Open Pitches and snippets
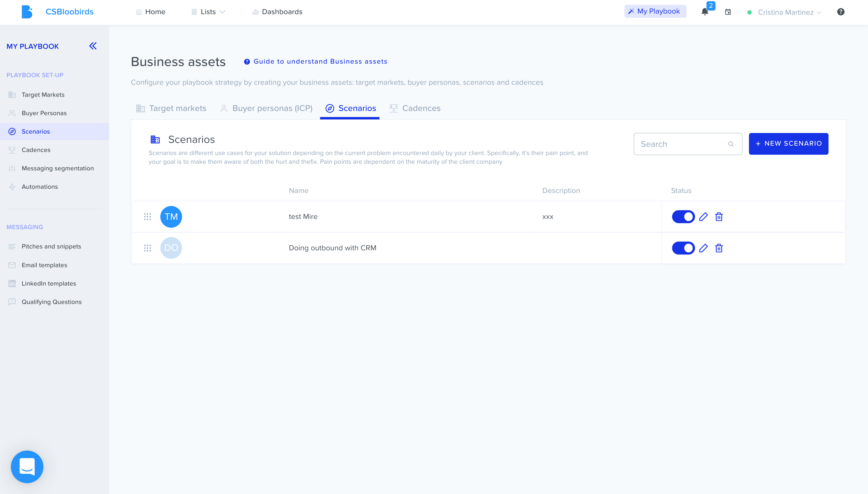The height and width of the screenshot is (494, 868). (x=54, y=246)
